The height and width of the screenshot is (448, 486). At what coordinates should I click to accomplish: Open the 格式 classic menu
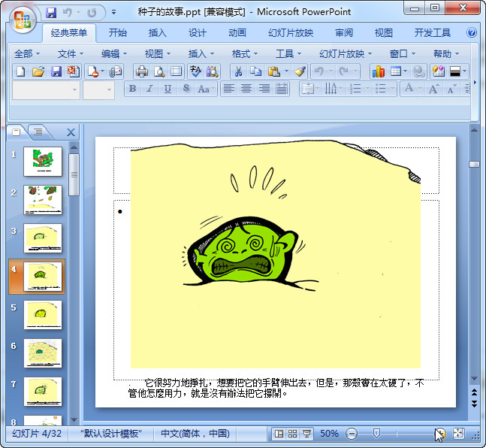pyautogui.click(x=245, y=54)
